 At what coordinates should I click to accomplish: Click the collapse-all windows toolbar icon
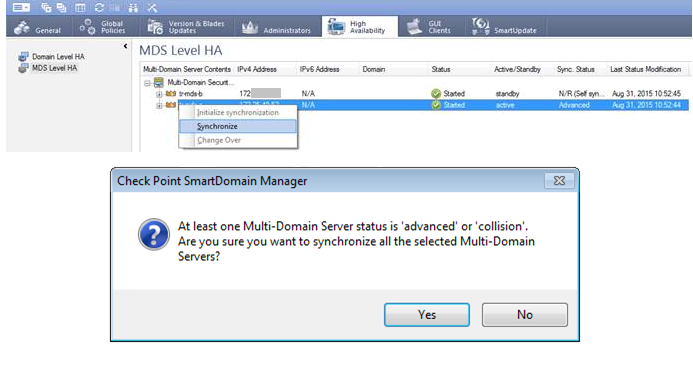tap(61, 8)
